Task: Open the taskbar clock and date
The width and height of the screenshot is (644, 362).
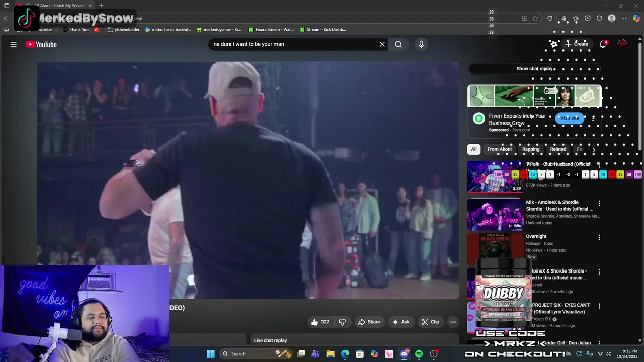Action: (x=630, y=354)
